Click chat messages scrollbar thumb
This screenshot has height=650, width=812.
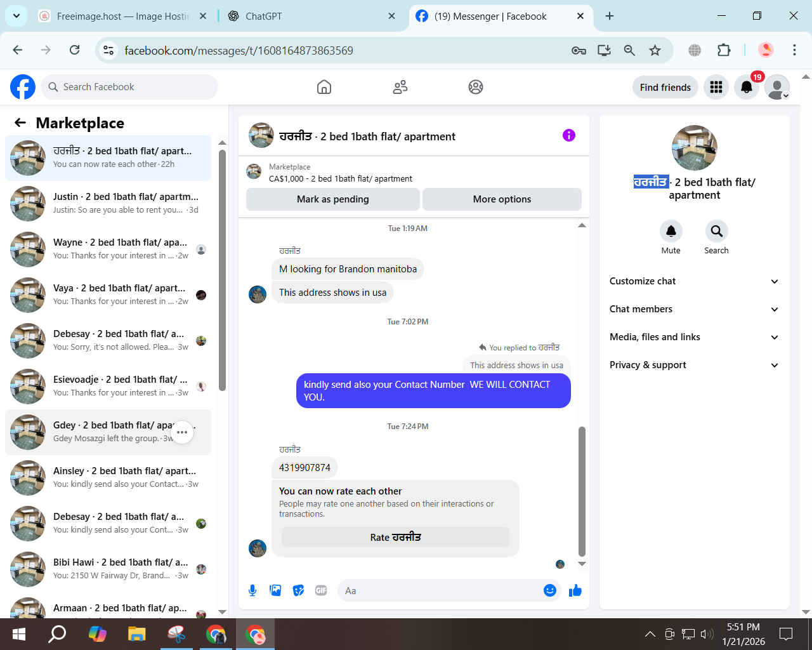(582, 491)
